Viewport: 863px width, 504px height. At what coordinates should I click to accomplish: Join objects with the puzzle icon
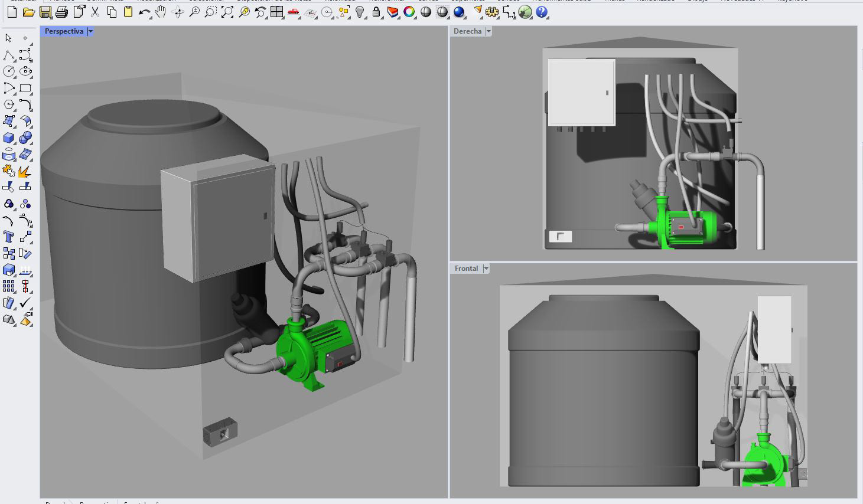point(8,171)
